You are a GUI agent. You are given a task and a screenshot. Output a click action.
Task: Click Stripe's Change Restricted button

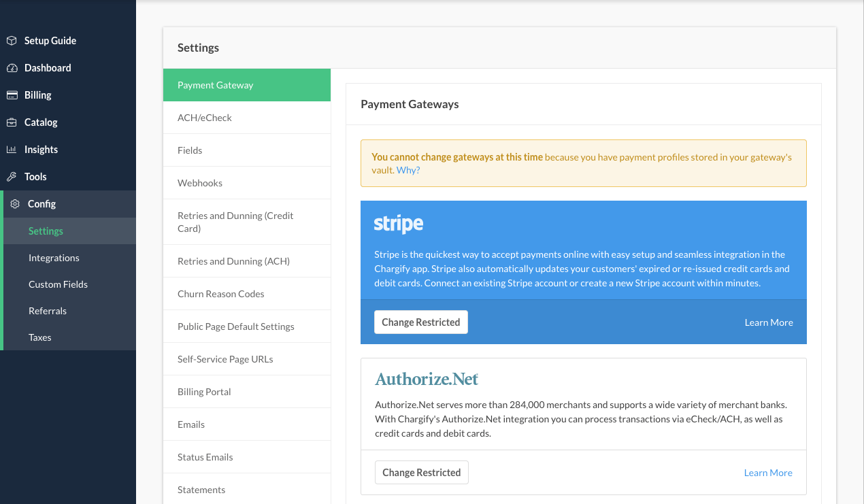pyautogui.click(x=421, y=322)
